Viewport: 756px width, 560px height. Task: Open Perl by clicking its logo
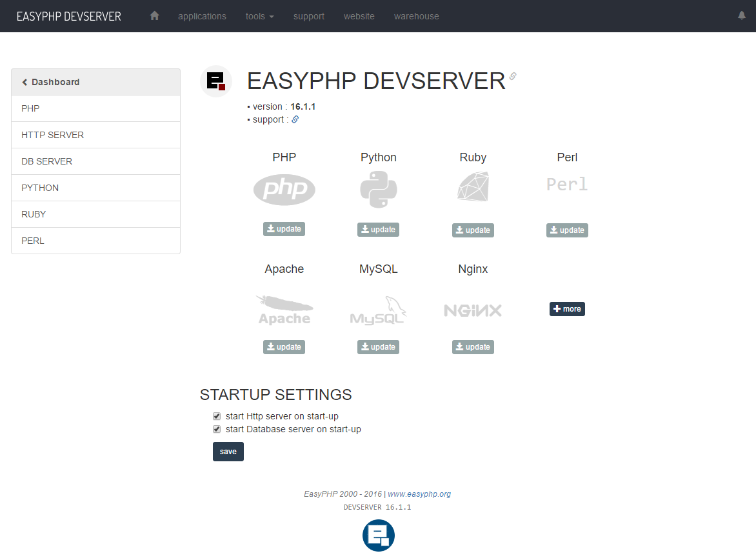567,185
